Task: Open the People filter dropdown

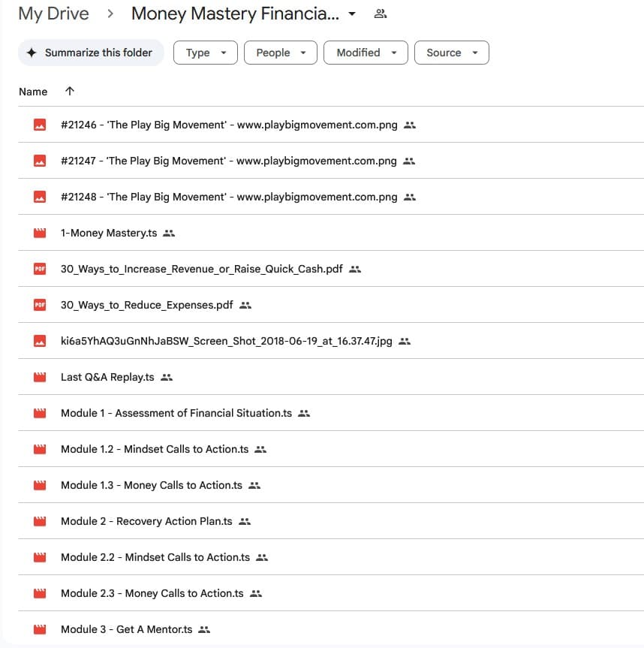Action: tap(281, 53)
